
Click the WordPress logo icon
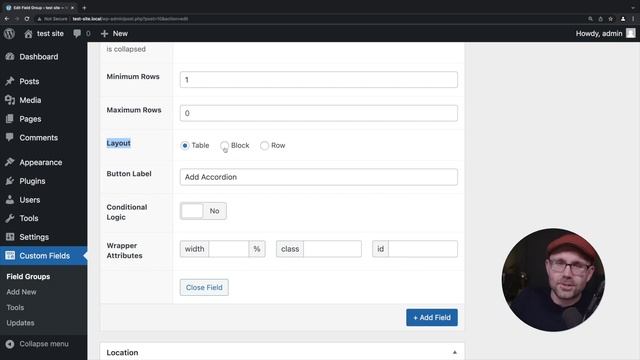tap(9, 33)
